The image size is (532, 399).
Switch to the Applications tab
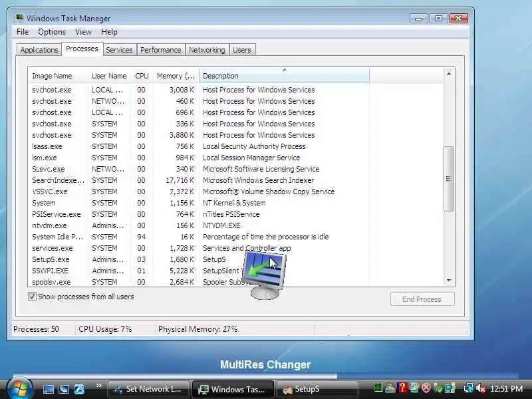pos(39,50)
